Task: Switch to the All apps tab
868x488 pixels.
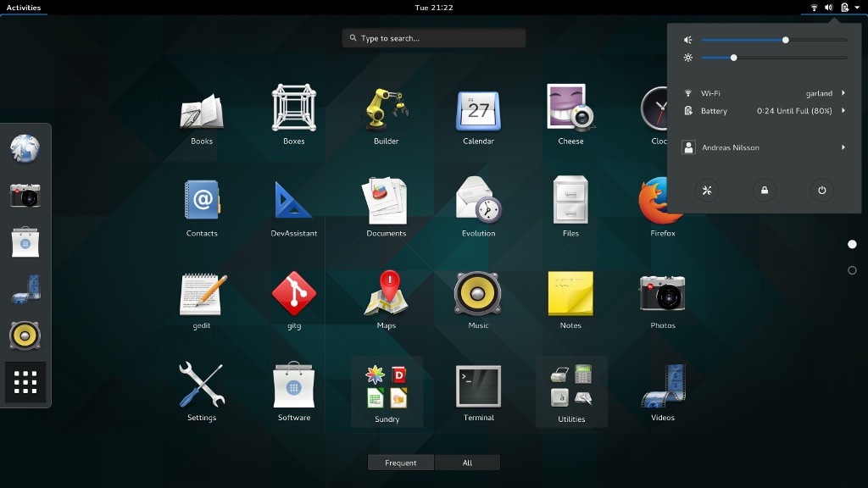Action: [x=467, y=463]
